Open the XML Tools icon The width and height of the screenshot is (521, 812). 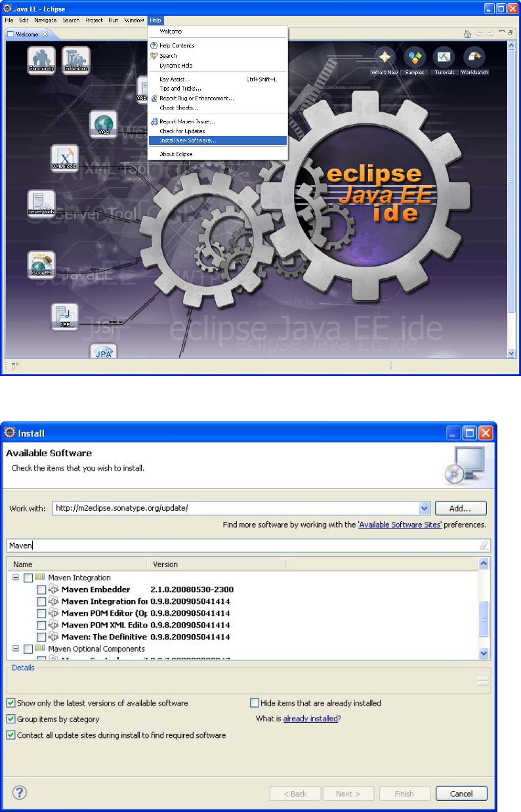click(x=65, y=158)
